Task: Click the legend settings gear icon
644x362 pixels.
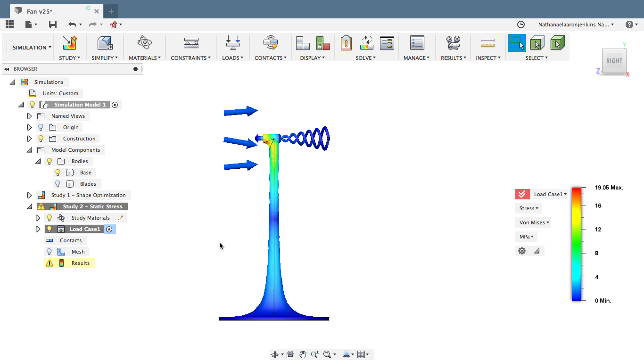Action: coord(522,251)
